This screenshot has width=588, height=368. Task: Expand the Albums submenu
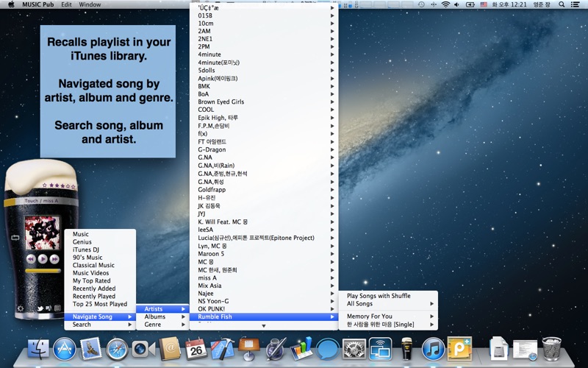pyautogui.click(x=162, y=316)
